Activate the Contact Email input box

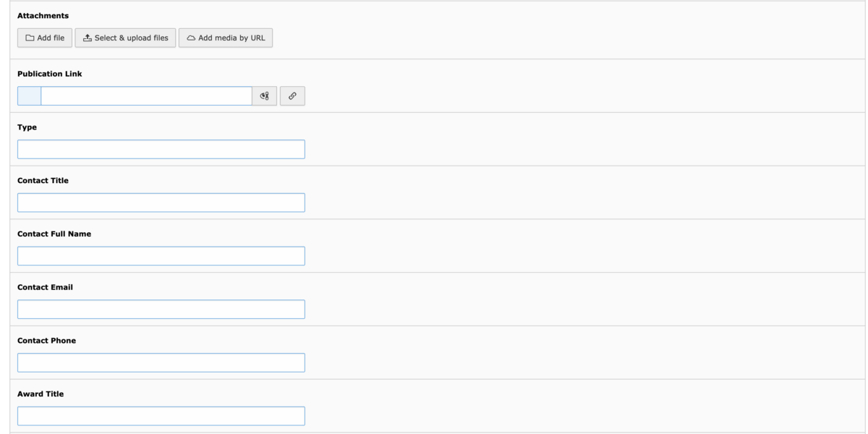(x=161, y=310)
